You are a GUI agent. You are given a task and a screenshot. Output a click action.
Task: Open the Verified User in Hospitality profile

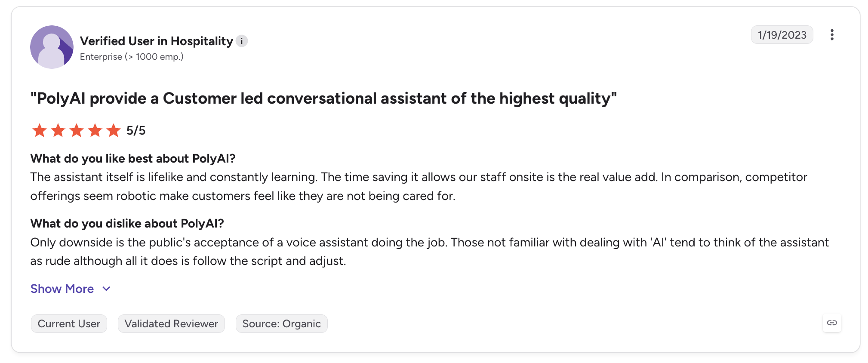click(157, 41)
